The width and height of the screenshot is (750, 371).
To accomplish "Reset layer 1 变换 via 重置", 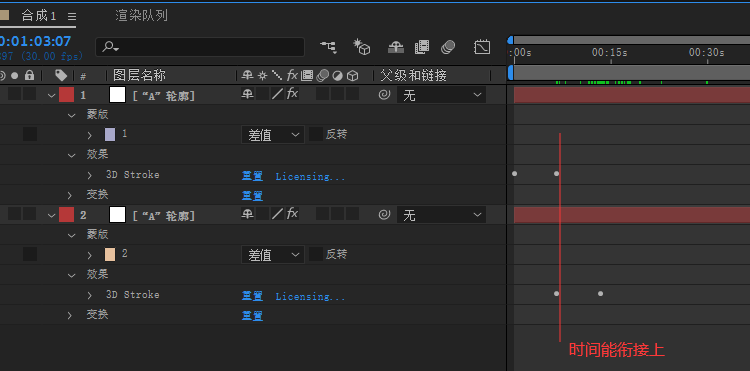I will pyautogui.click(x=252, y=196).
